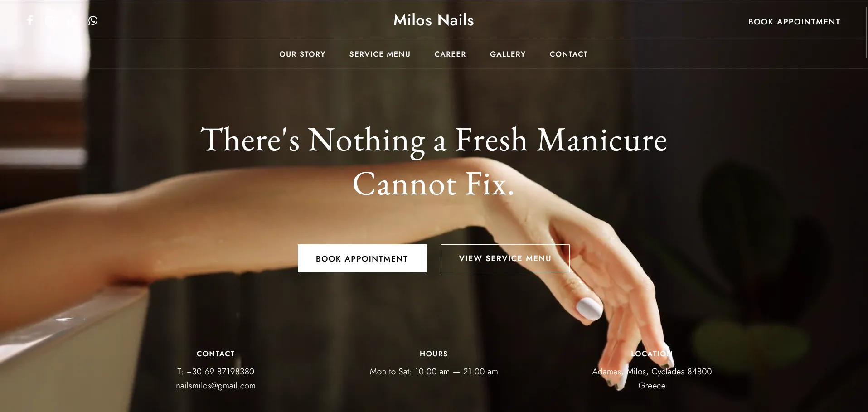Go to the Milos Nails home logo
868x412 pixels.
click(x=434, y=20)
